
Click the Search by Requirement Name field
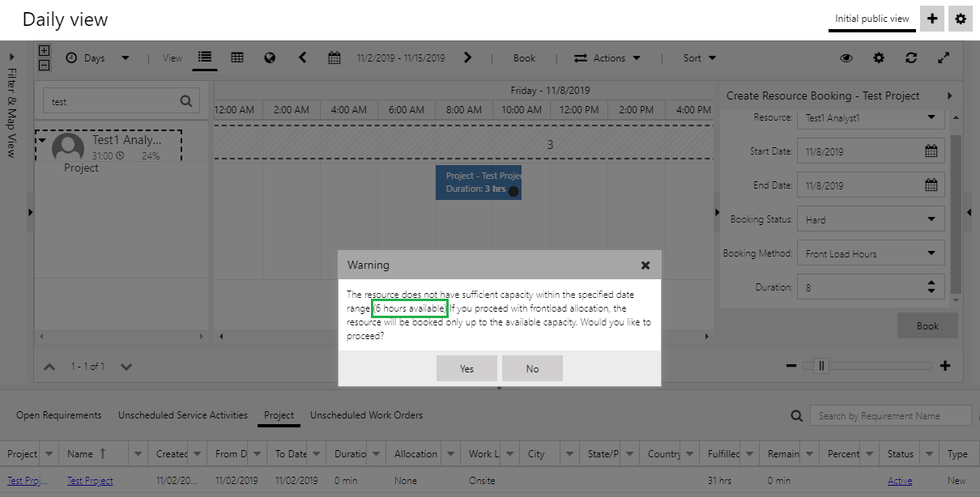click(889, 415)
